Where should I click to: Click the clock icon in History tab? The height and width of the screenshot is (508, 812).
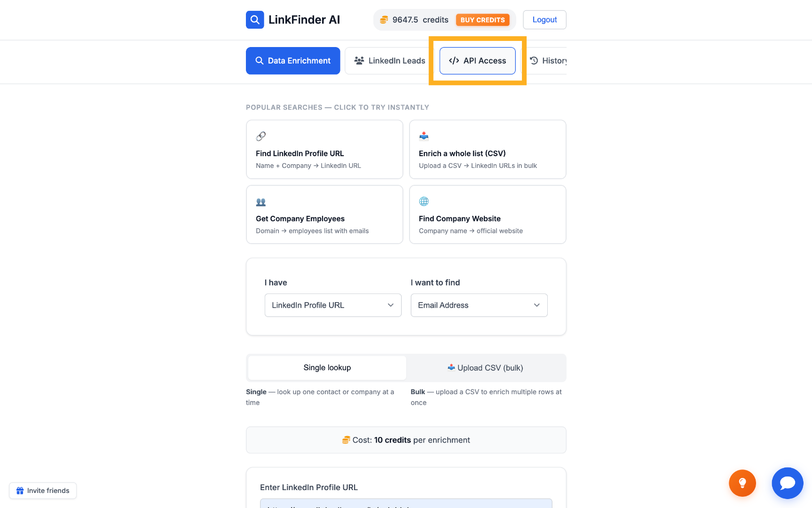(x=534, y=61)
